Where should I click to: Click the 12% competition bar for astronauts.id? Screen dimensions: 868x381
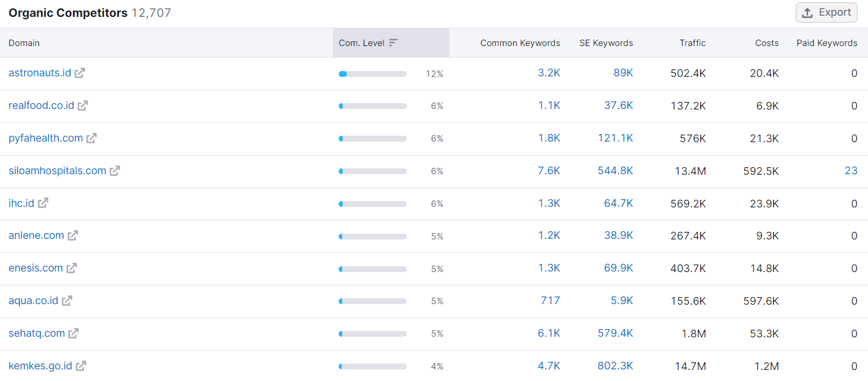tap(372, 74)
